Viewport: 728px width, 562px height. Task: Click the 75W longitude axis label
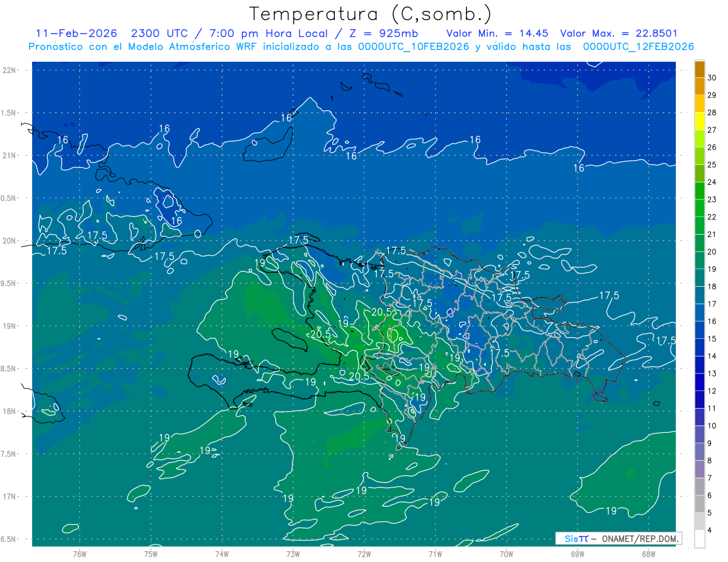pos(151,554)
